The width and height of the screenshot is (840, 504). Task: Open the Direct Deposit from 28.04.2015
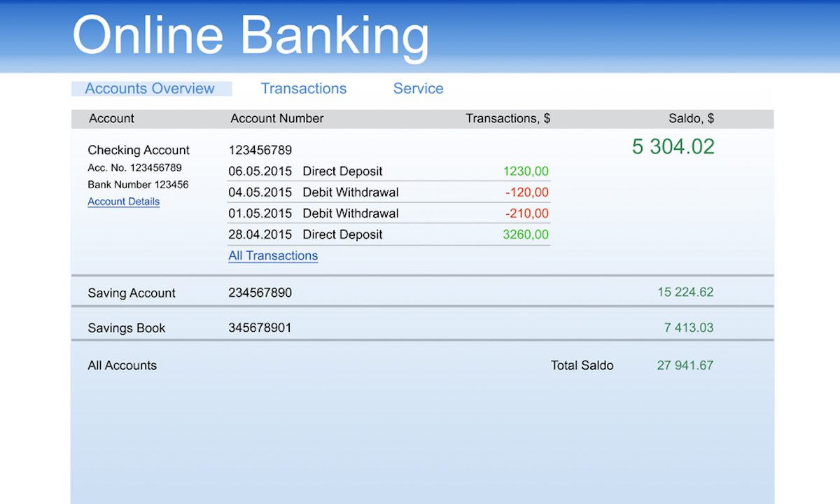pyautogui.click(x=342, y=234)
